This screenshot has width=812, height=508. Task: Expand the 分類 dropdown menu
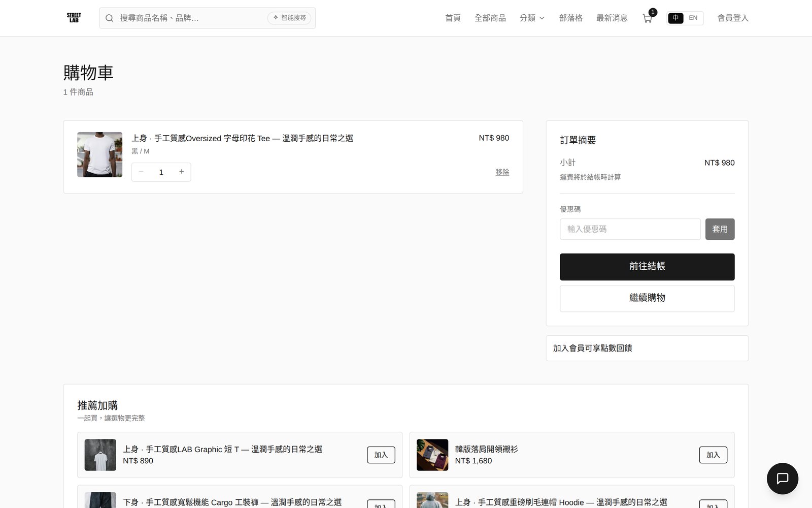[532, 18]
